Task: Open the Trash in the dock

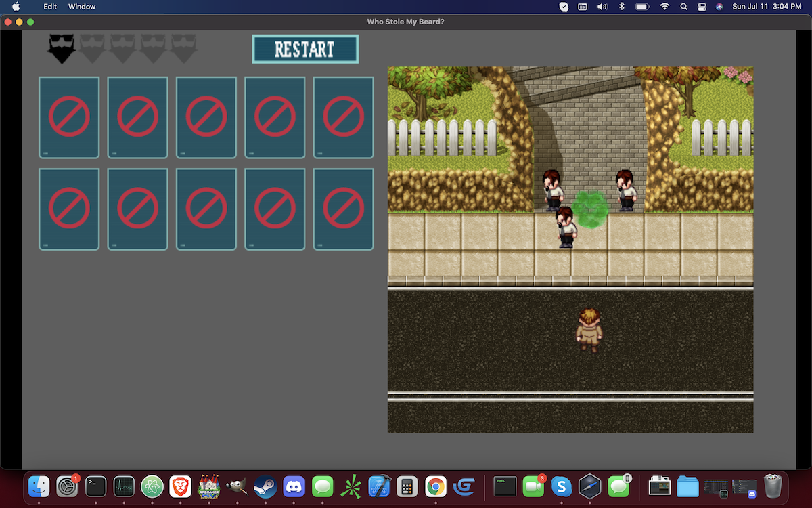Action: pyautogui.click(x=773, y=486)
